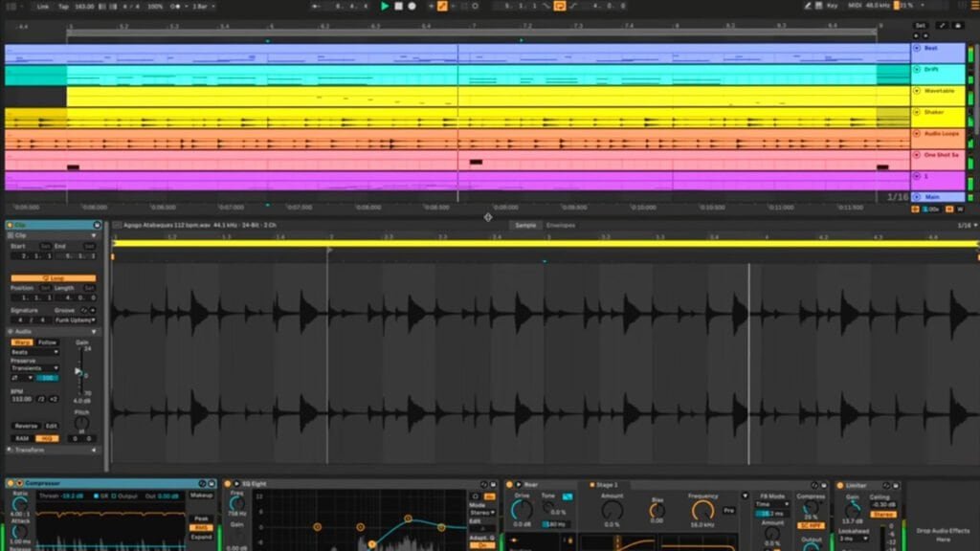Image resolution: width=980 pixels, height=551 pixels.
Task: Adjust the clip Gain slider
Action: [x=79, y=371]
